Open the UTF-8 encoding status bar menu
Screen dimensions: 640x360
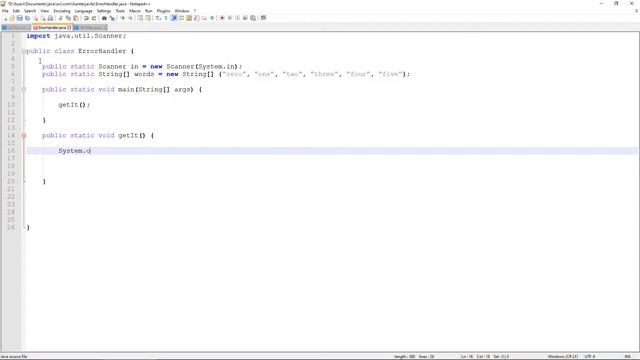click(x=590, y=357)
